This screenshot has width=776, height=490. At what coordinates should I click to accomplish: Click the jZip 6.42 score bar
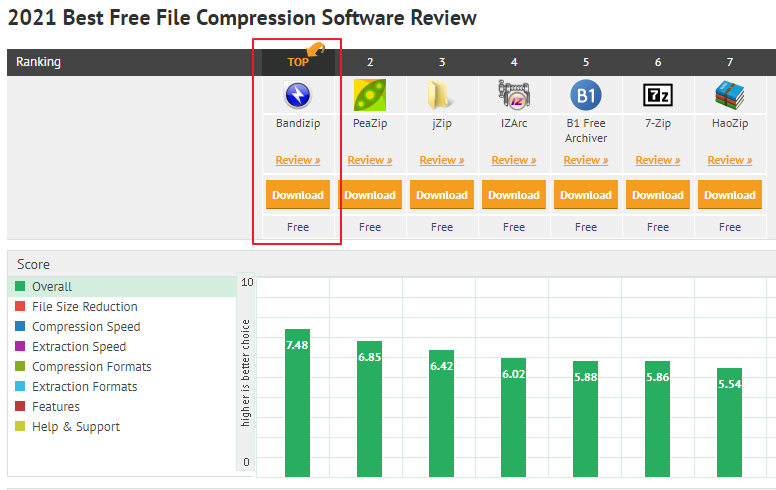[441, 413]
